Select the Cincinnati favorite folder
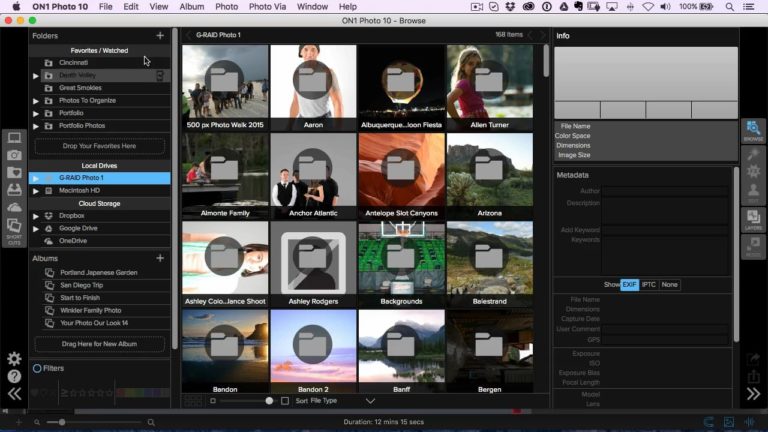The height and width of the screenshot is (432, 768). pyautogui.click(x=73, y=63)
